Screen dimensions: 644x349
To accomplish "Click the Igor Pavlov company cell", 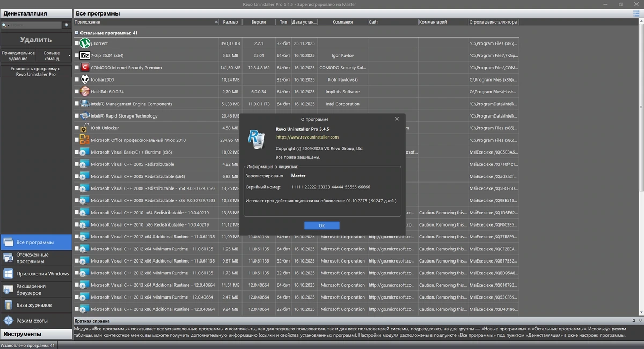I will tap(342, 55).
